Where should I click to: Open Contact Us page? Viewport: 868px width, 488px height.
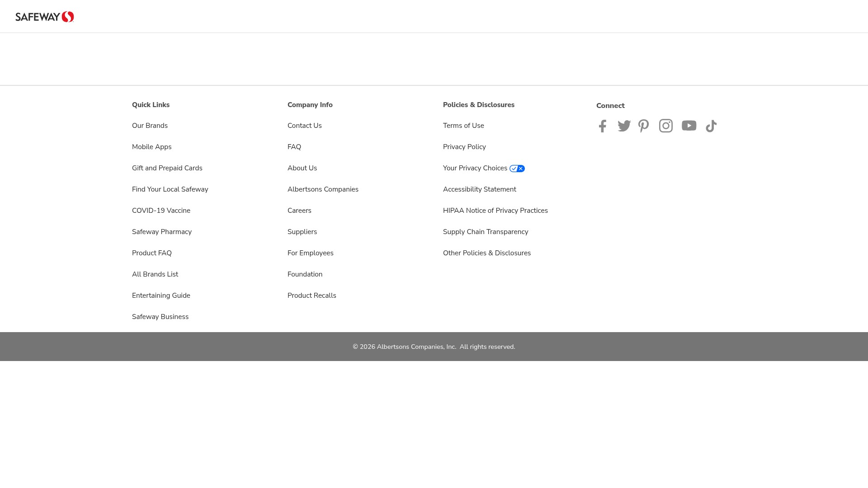(x=305, y=126)
